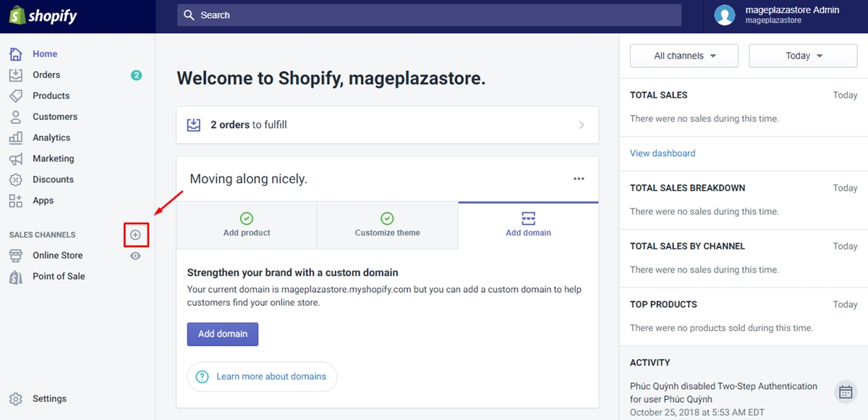Click the Customize theme checkmark icon
This screenshot has height=420, width=868.
[387, 218]
